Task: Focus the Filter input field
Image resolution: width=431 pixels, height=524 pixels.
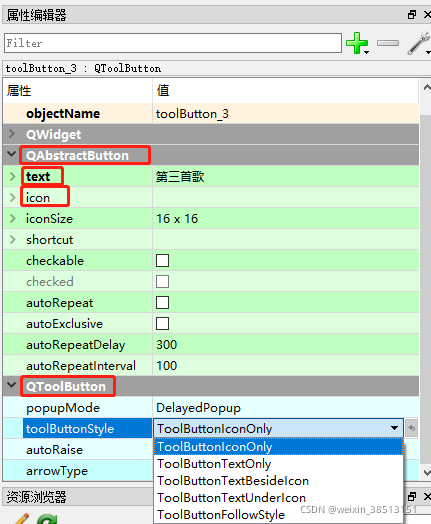Action: click(173, 43)
